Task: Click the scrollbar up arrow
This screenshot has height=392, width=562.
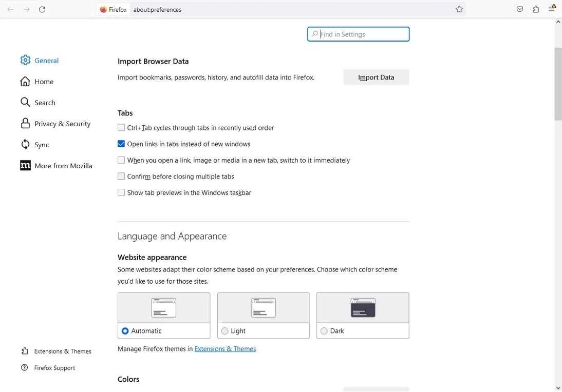Action: [x=558, y=22]
